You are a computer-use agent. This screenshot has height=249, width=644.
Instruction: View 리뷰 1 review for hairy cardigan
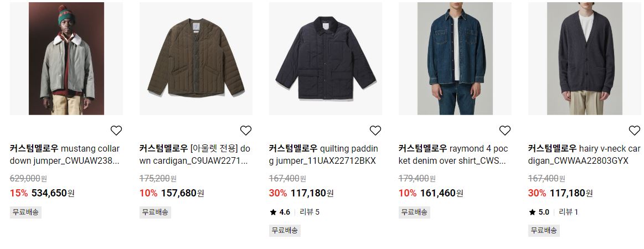(x=569, y=212)
